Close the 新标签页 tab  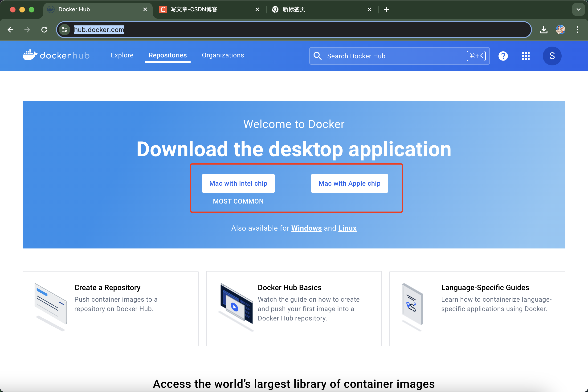pyautogui.click(x=369, y=9)
